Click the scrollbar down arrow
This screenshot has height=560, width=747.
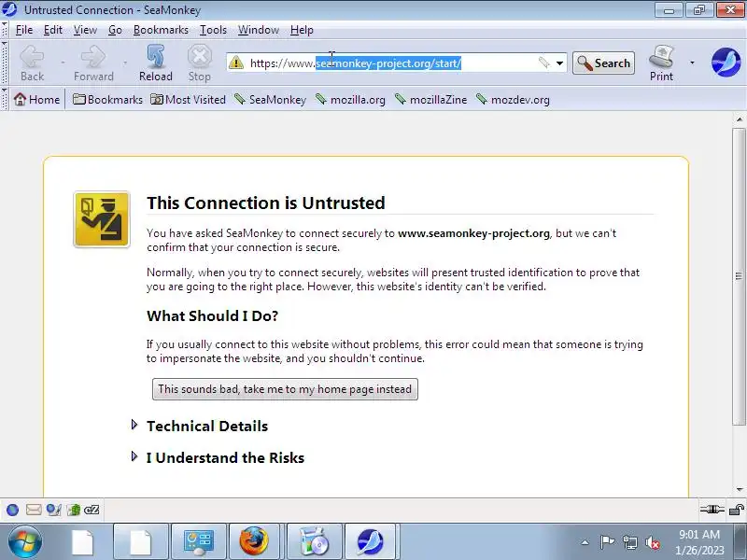click(x=739, y=489)
